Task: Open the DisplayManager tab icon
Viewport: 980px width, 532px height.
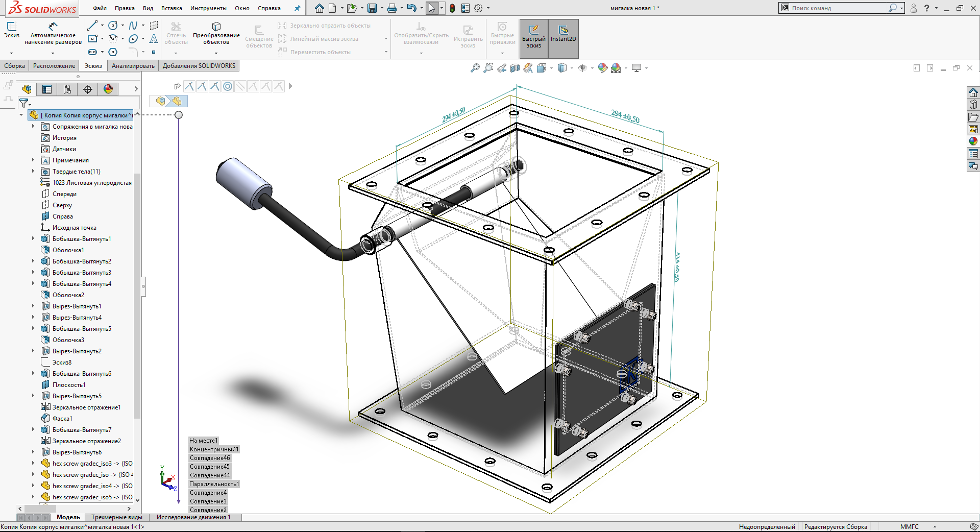Action: click(108, 89)
